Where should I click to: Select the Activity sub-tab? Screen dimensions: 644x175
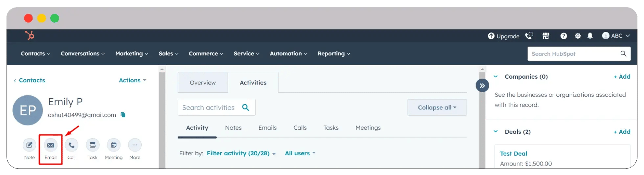click(197, 128)
